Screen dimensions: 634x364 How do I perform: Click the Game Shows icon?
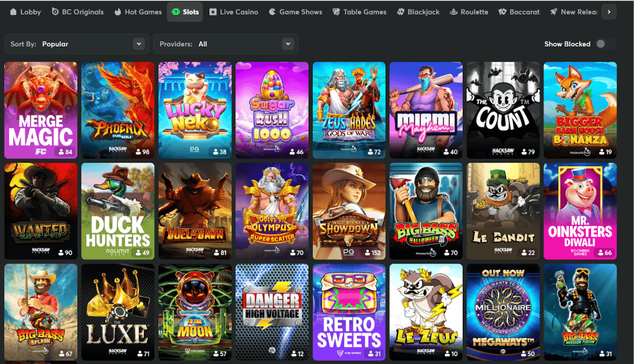click(x=272, y=11)
